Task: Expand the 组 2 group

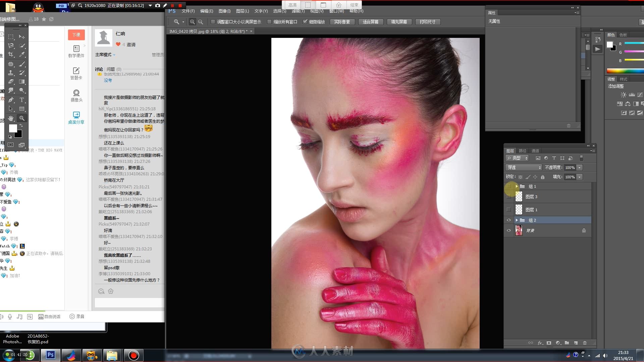Action: 517,220
